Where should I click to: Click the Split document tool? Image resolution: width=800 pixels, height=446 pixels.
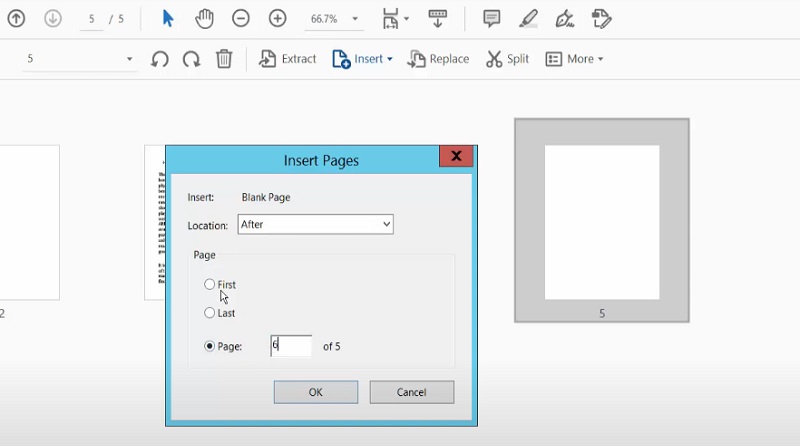click(507, 59)
